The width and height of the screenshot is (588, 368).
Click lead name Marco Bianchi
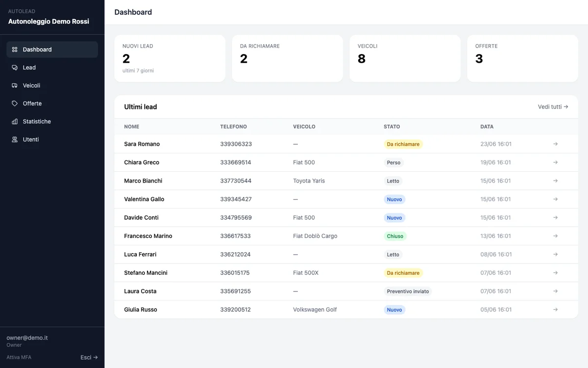pos(143,181)
